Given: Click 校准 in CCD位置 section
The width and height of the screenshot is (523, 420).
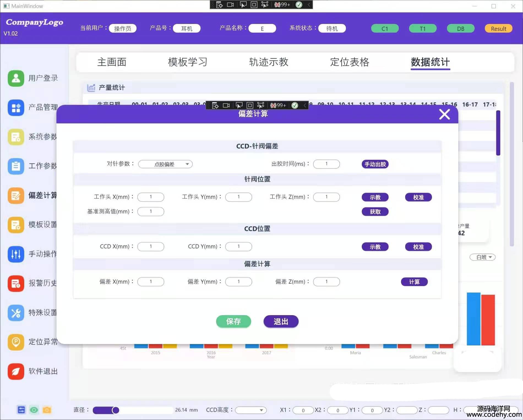Looking at the screenshot, I should click(418, 247).
